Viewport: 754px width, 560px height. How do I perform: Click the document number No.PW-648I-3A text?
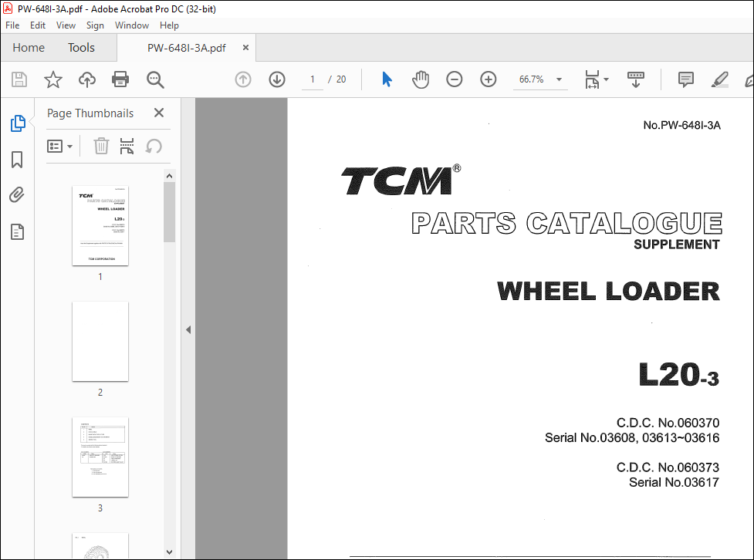click(682, 126)
